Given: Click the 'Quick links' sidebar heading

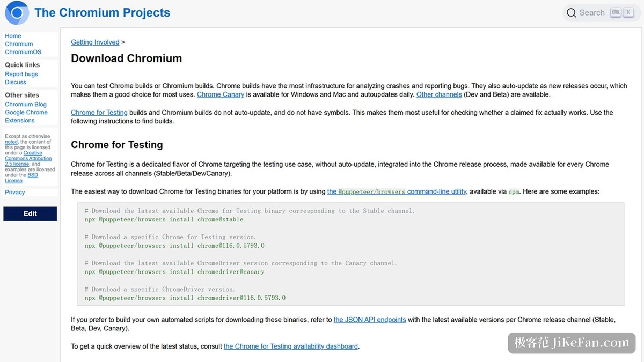Looking at the screenshot, I should click(23, 65).
